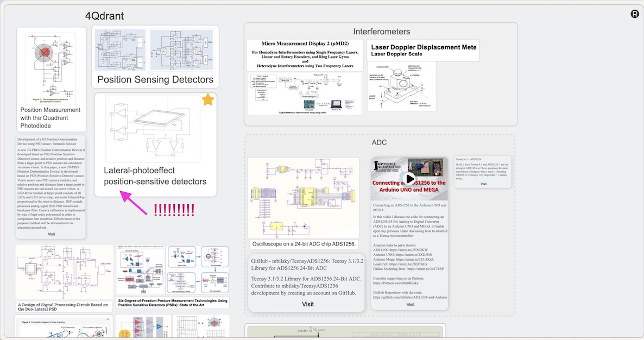Image resolution: width=644 pixels, height=340 pixels.
Task: Open the Position Sensing Detectors card
Action: coord(155,57)
